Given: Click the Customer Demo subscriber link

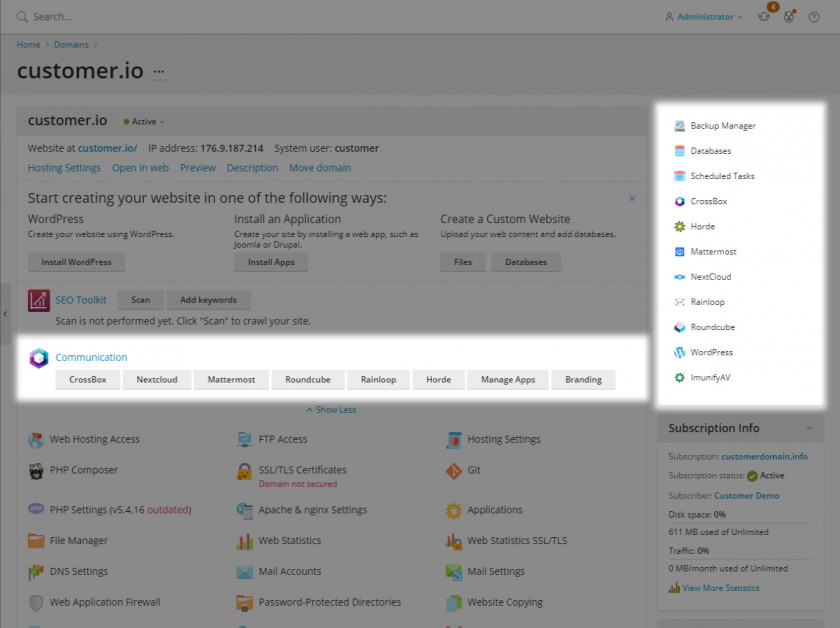Looking at the screenshot, I should point(746,496).
